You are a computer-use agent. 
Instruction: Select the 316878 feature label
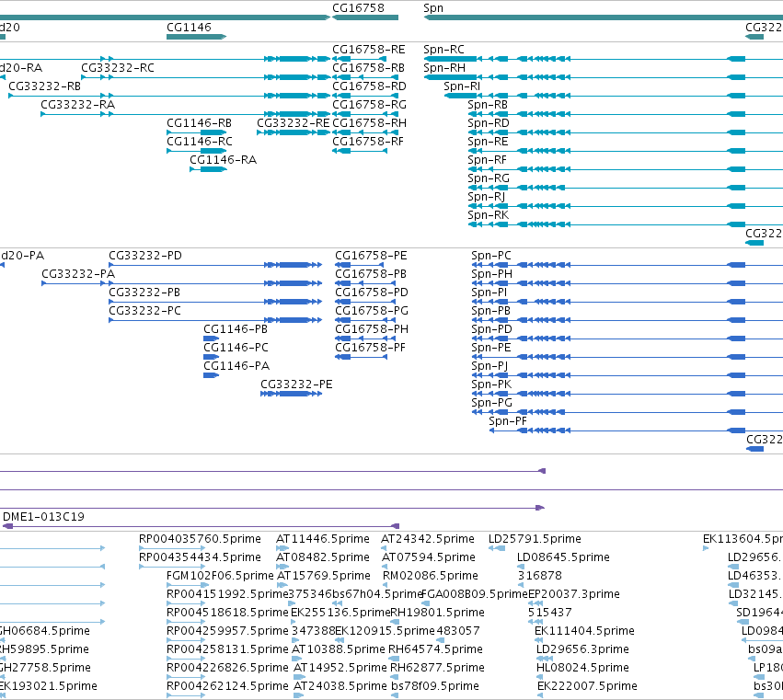point(540,576)
